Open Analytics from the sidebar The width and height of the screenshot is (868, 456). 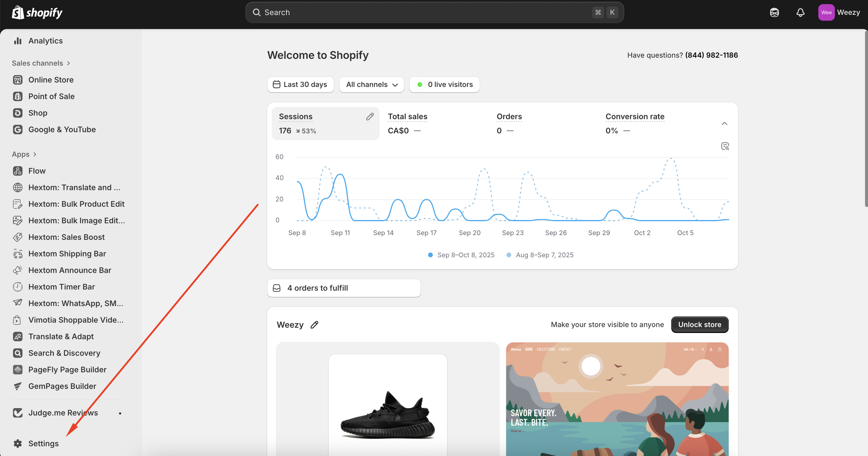[46, 41]
